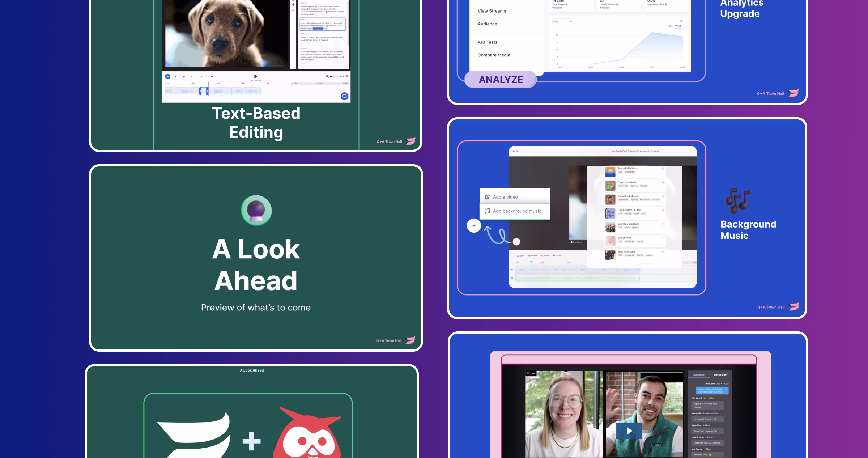Click Q+A Town Hall label on A Look Ahead slide
Viewport: 868px width, 458px height.
point(389,341)
